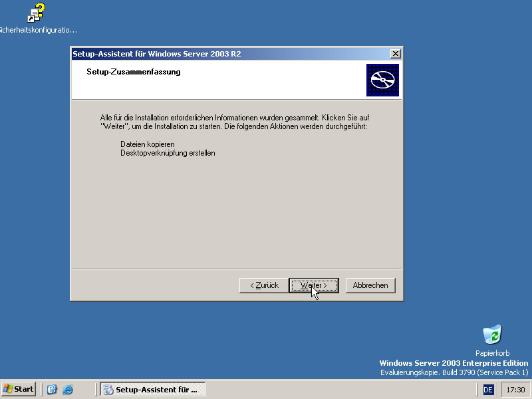Viewport: 532px width, 399px height.
Task: Close the Setup-Assistent dialog window
Action: (x=396, y=54)
